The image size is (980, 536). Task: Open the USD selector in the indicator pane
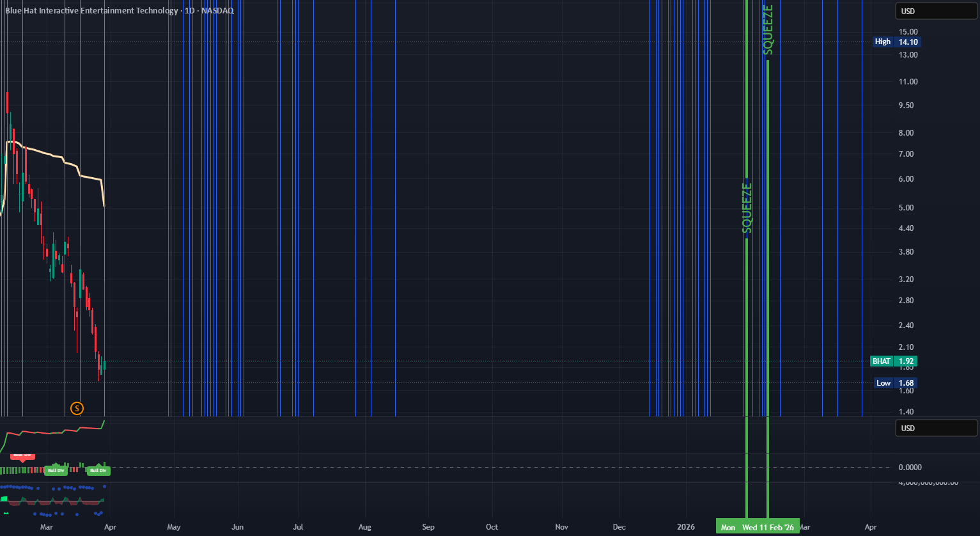(937, 428)
